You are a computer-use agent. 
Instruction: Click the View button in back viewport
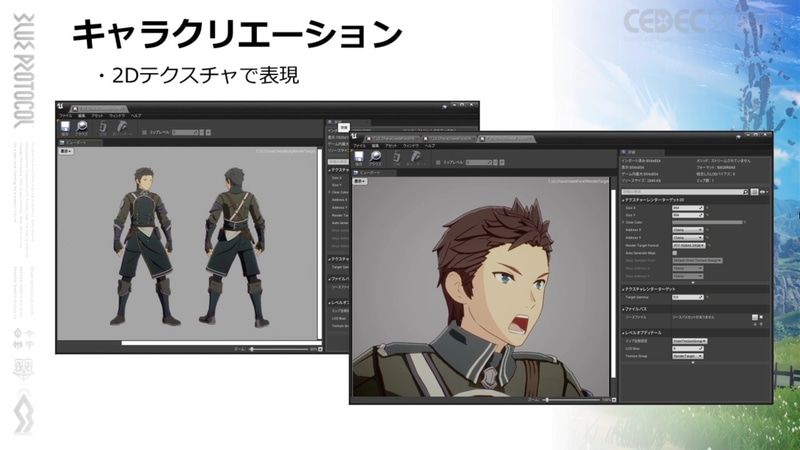coord(66,152)
